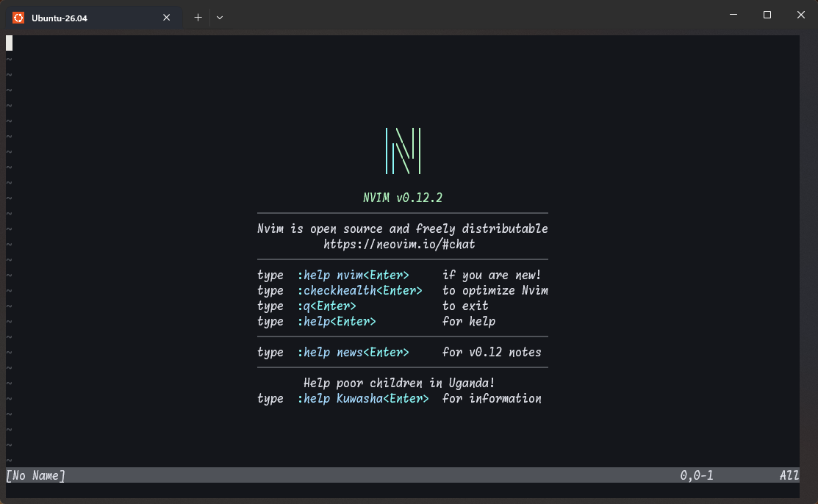The image size is (818, 504).
Task: Close the Ubuntu-26.04 tab
Action: 166,18
